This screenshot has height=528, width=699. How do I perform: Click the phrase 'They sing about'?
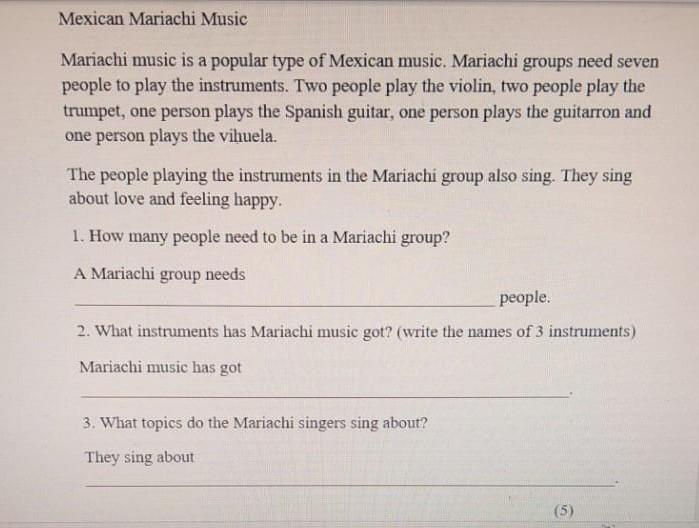pyautogui.click(x=140, y=457)
